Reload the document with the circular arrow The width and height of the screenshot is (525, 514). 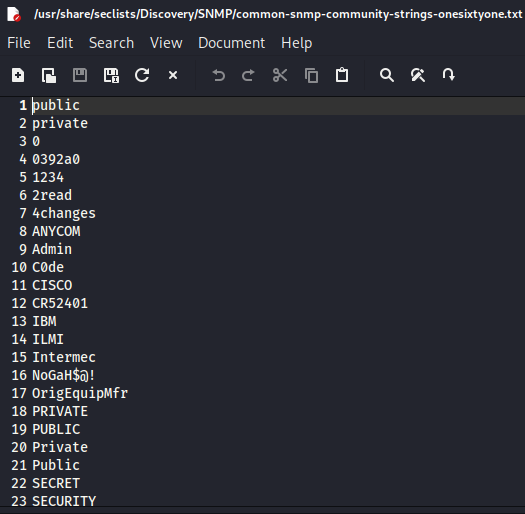coord(142,75)
